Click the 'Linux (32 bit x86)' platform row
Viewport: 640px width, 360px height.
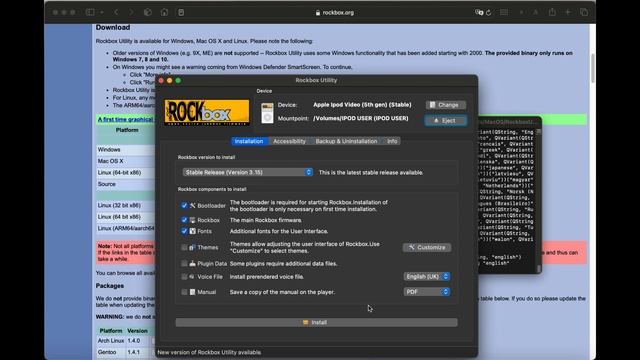pos(125,205)
